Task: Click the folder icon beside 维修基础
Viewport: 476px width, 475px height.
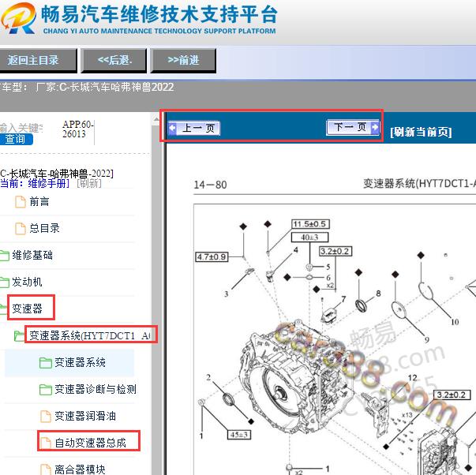Action: click(x=4, y=256)
